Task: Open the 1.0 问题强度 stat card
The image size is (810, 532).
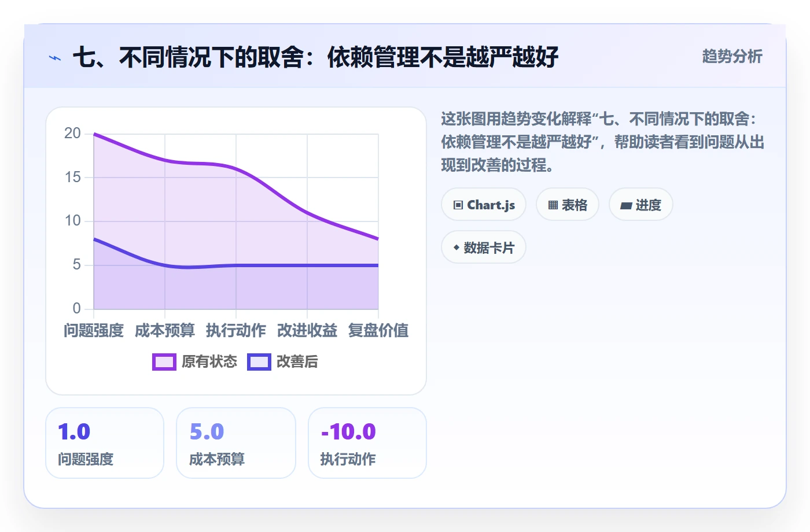Action: [105, 444]
